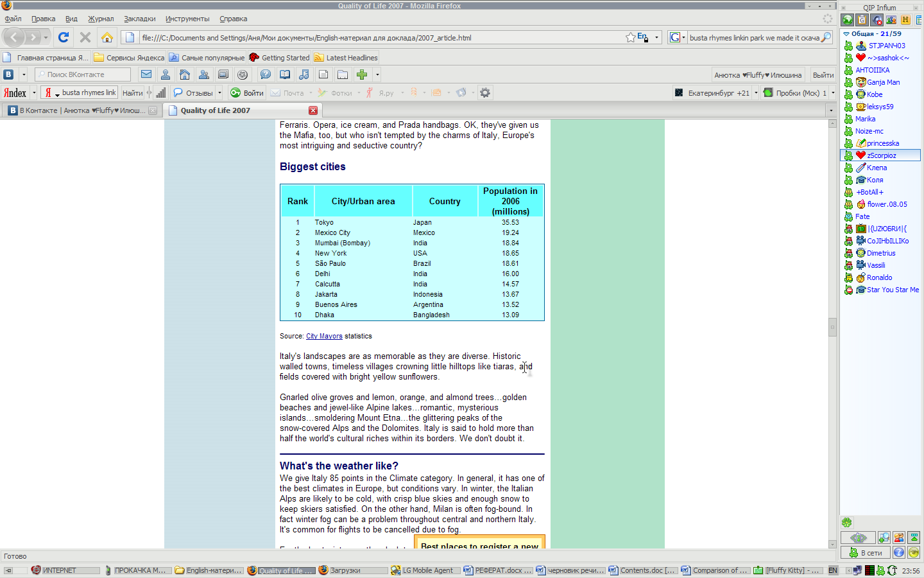
Task: Click the page vertical scrollbar thumb
Action: (832, 327)
